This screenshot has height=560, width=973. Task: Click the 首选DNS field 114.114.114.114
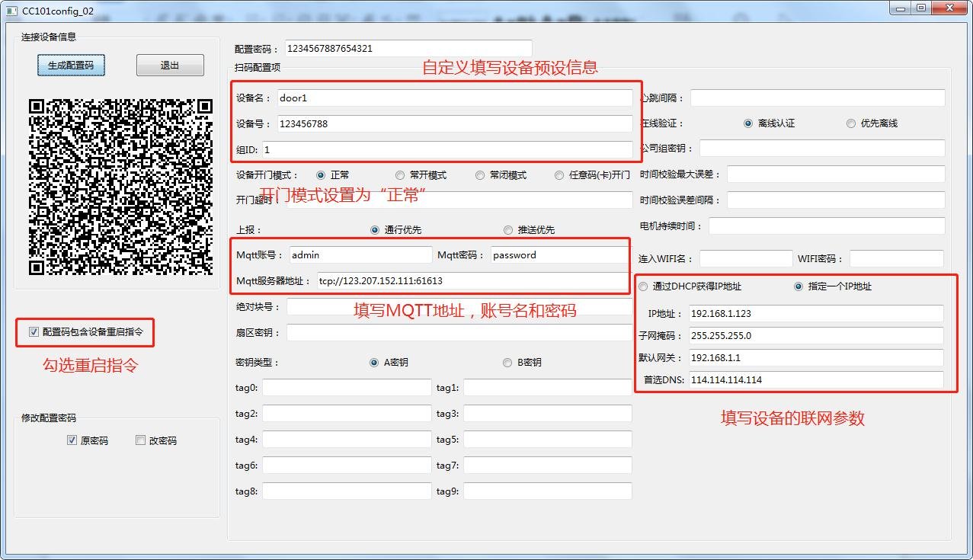pyautogui.click(x=815, y=380)
